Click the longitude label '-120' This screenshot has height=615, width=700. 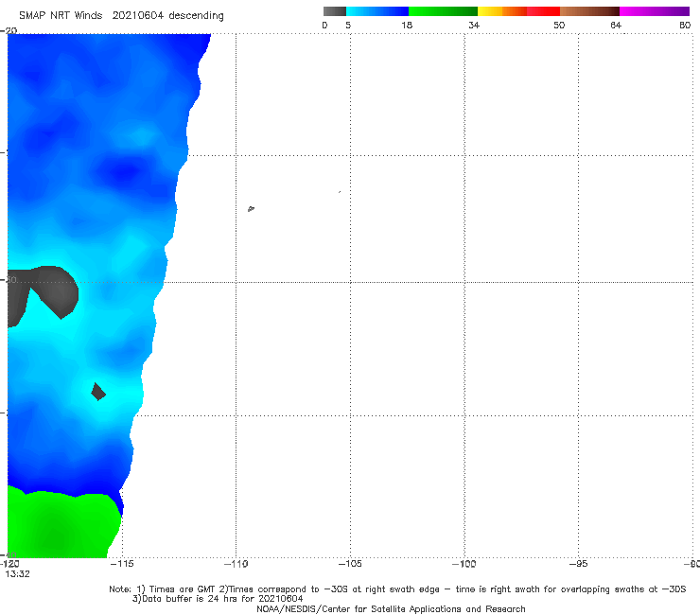pos(9,564)
